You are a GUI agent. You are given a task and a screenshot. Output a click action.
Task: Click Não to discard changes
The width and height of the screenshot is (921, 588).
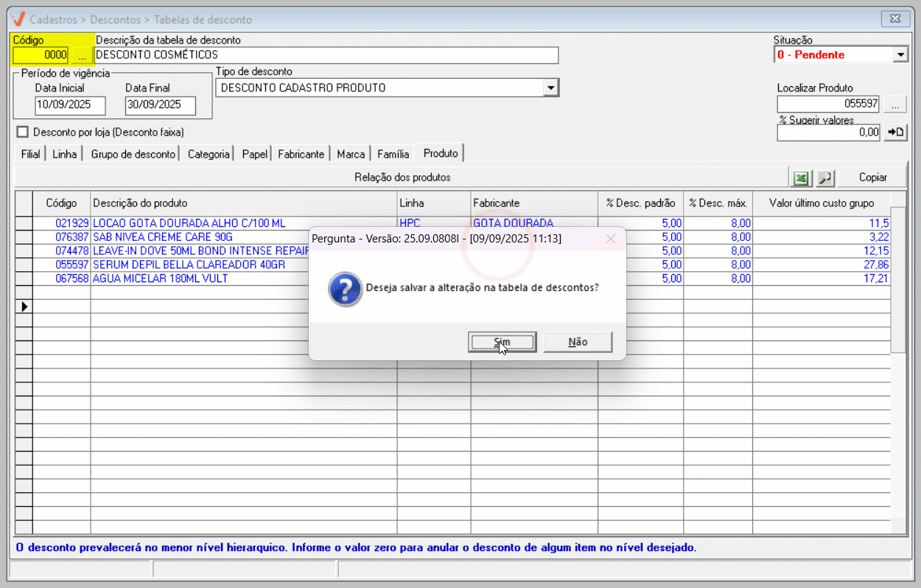point(578,342)
